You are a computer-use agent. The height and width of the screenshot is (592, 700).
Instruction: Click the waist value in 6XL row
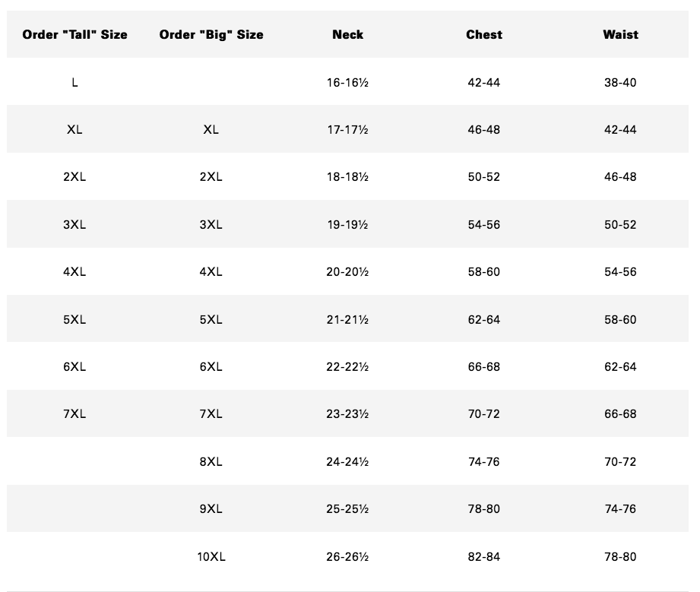point(620,366)
